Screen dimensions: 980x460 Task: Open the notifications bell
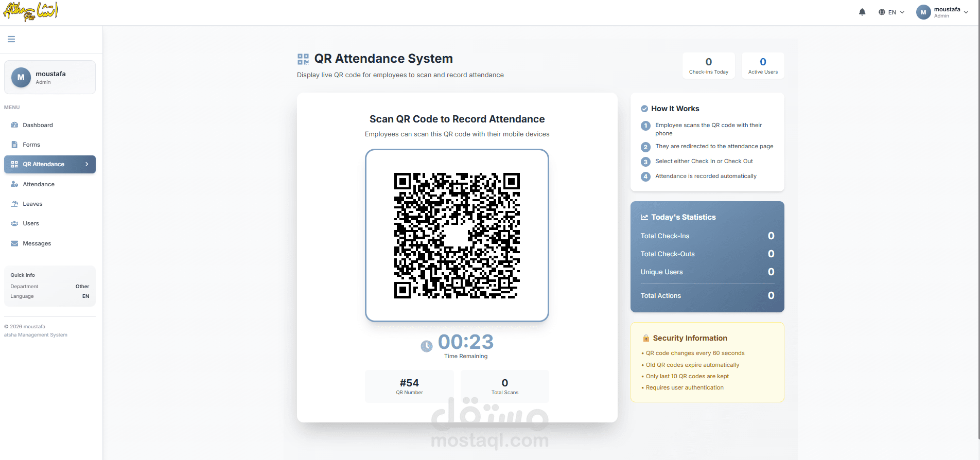coord(862,12)
